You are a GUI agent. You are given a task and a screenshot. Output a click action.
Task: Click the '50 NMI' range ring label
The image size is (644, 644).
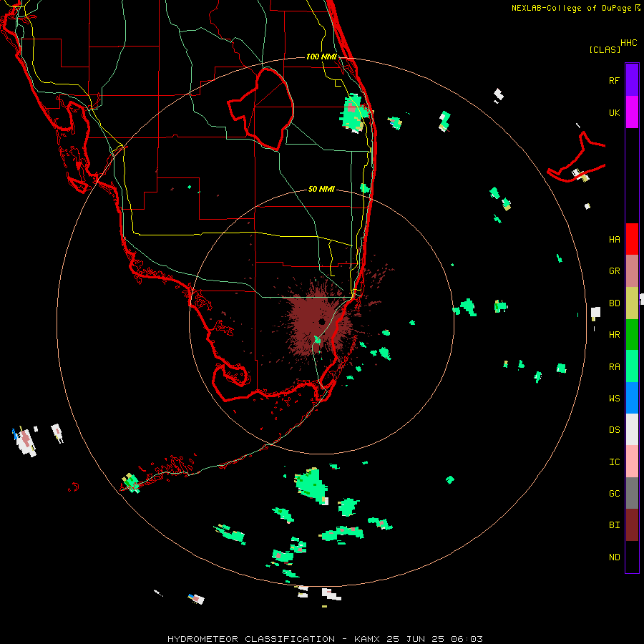point(321,189)
